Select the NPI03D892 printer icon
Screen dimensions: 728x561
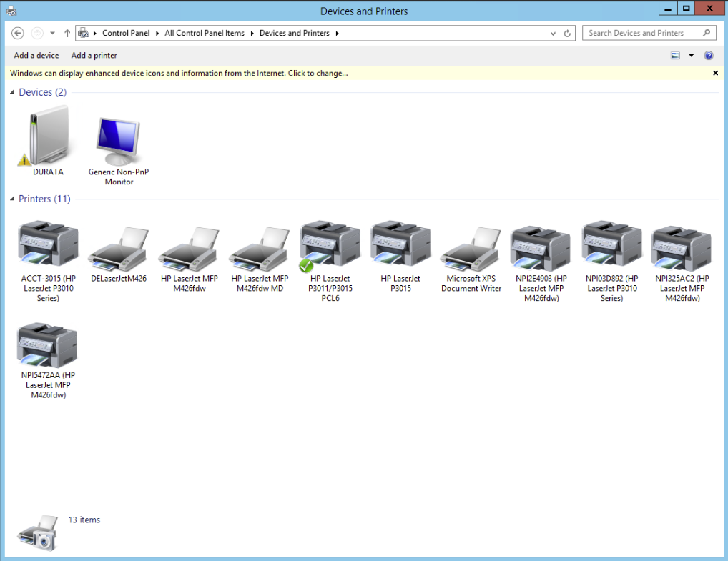coord(611,244)
